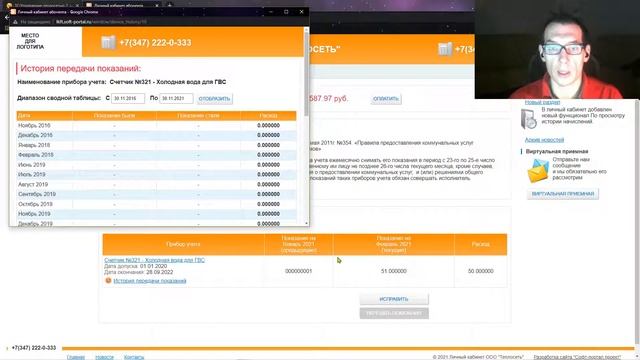Click the phone icon in the popup header

(x=108, y=42)
